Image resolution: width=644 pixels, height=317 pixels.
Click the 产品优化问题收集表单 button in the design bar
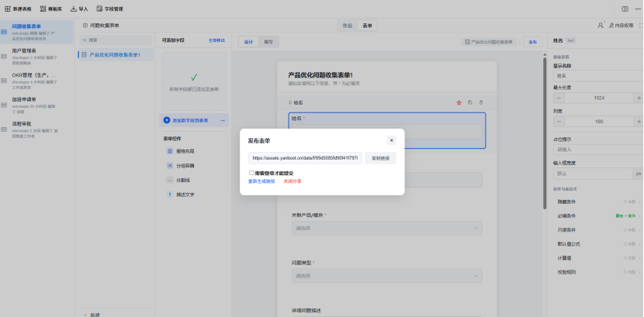(489, 42)
